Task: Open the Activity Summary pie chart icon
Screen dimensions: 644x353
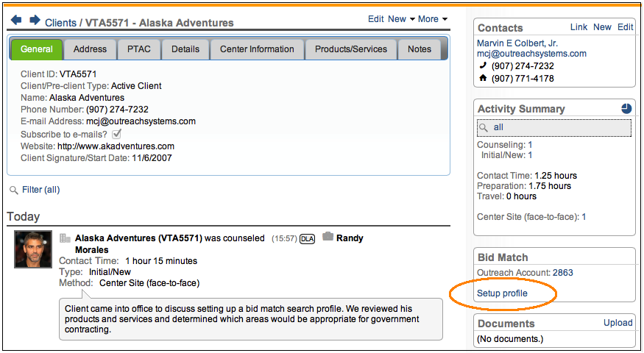Action: tap(626, 109)
